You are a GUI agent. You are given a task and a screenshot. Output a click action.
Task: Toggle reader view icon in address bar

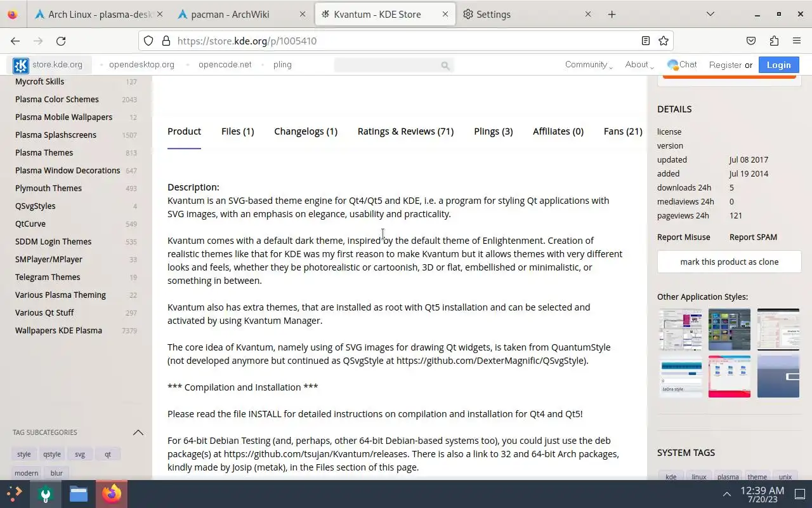coord(645,41)
